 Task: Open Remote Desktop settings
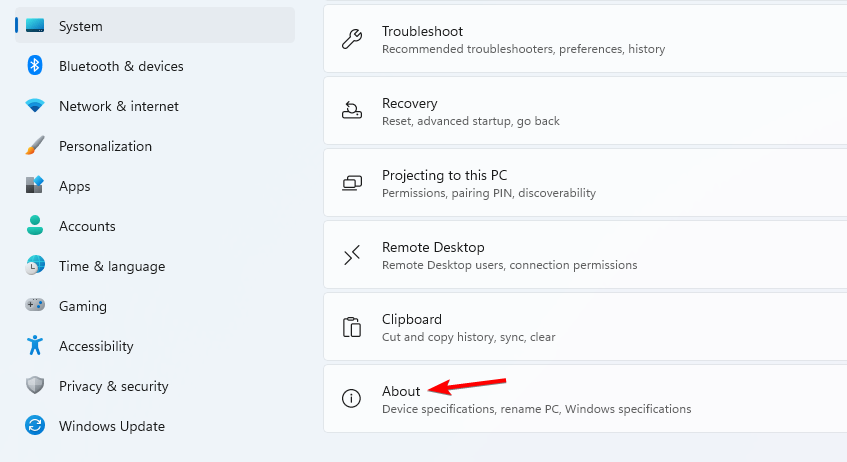click(x=585, y=255)
